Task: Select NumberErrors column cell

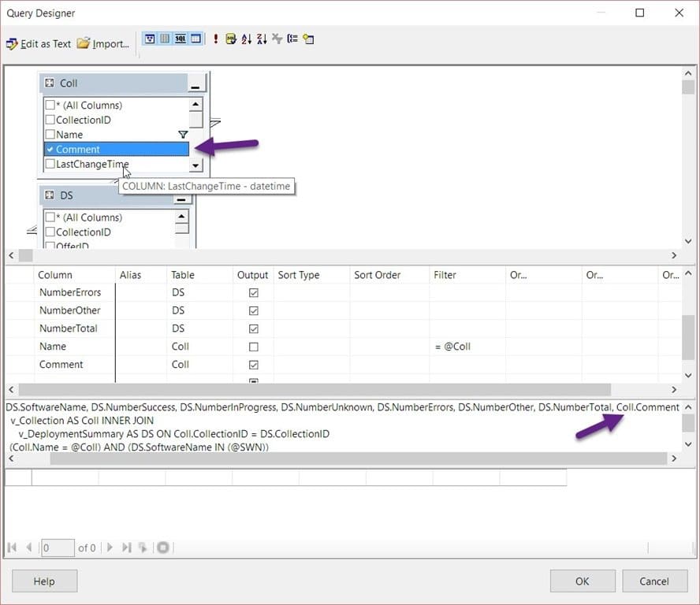Action: 75,293
